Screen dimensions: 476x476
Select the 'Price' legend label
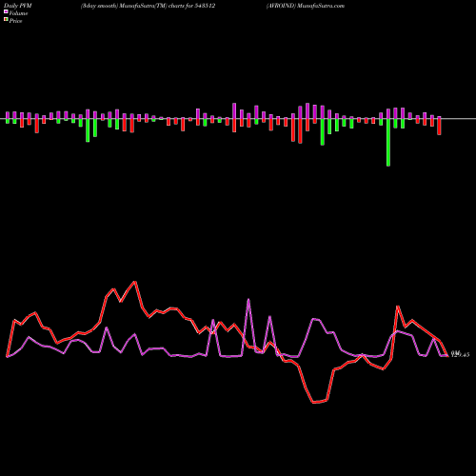pyautogui.click(x=15, y=21)
